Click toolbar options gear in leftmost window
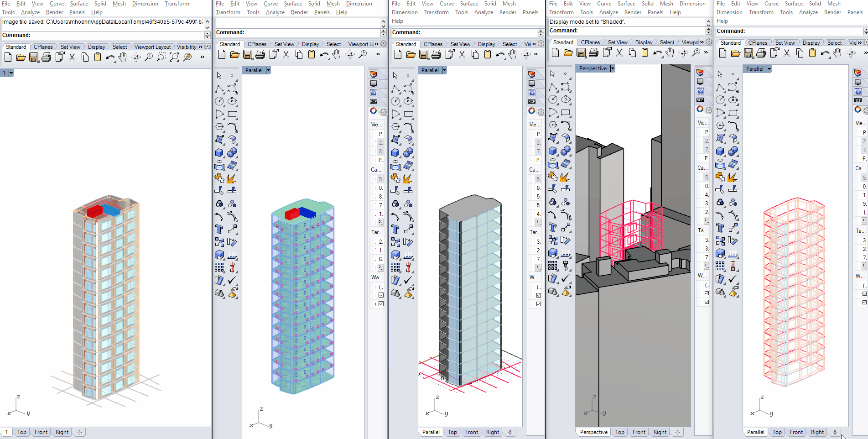This screenshot has width=868, height=439. tap(208, 47)
